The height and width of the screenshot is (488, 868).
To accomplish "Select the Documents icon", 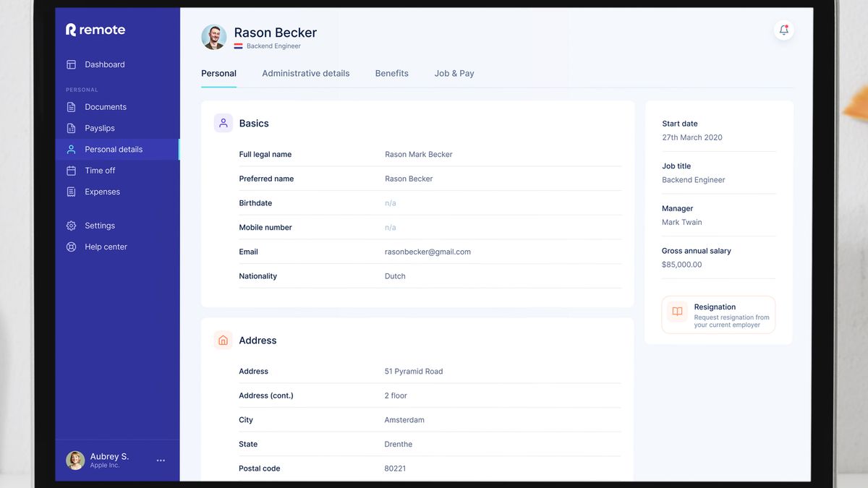I will coord(71,106).
